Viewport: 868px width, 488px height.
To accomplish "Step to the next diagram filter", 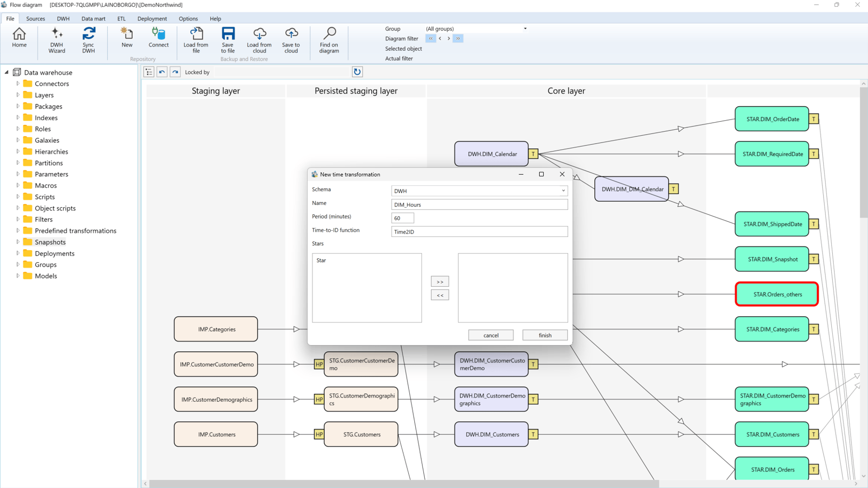I will click(449, 39).
